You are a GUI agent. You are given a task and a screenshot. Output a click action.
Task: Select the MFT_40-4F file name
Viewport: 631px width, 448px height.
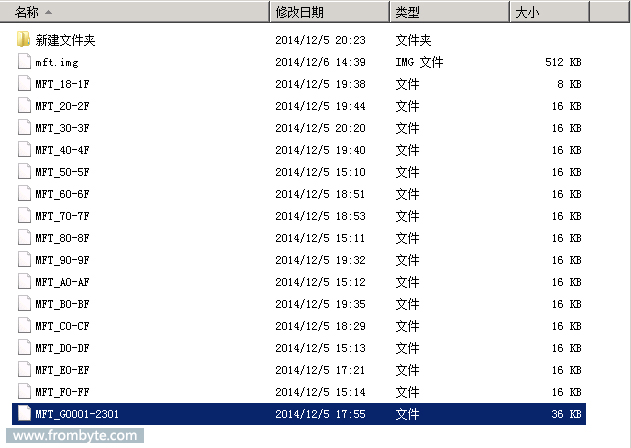pos(62,150)
